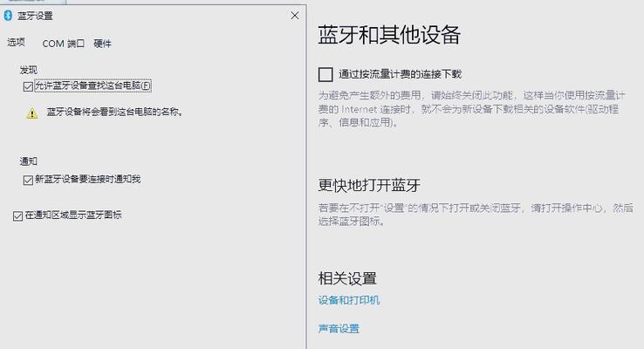
Task: Click the yellow warning triangle icon
Action: [32, 113]
